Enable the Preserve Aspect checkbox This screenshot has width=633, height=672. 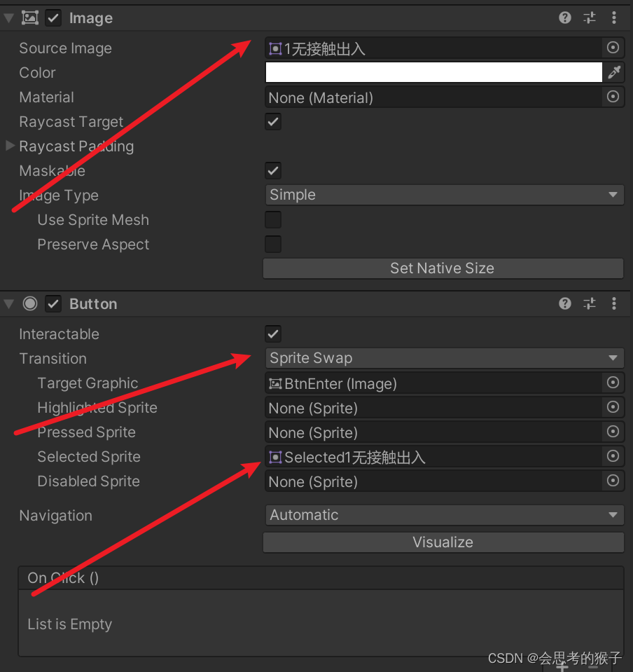[272, 244]
